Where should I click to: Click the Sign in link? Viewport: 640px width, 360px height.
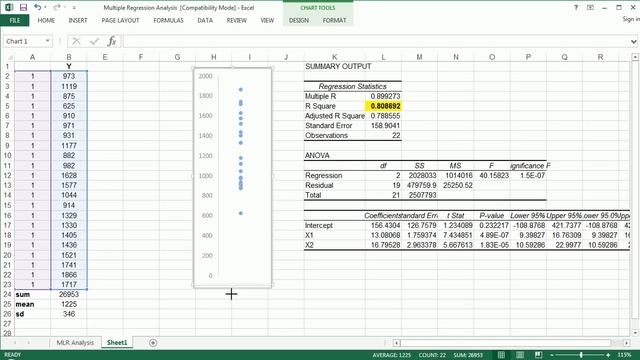(631, 19)
